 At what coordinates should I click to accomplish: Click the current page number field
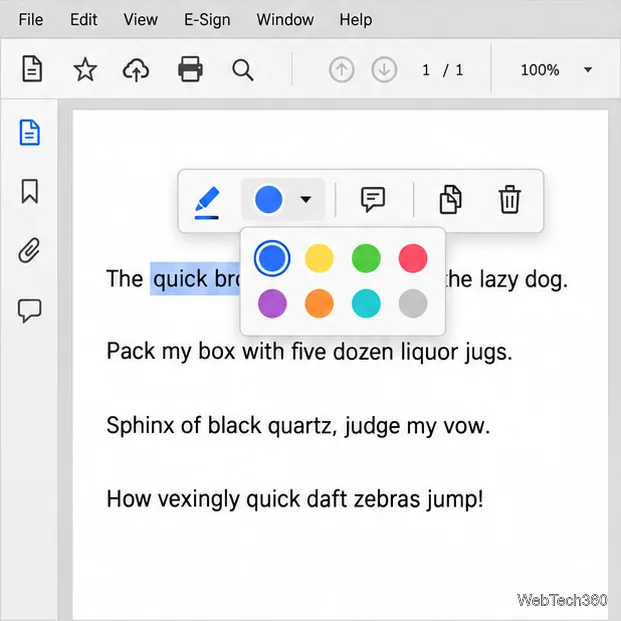426,70
